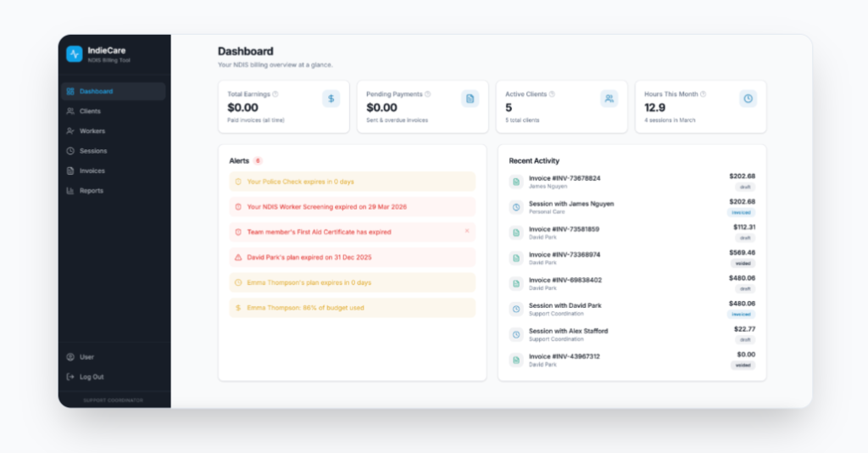Open the Dashboard sidebar item
This screenshot has width=868, height=453.
[x=114, y=92]
